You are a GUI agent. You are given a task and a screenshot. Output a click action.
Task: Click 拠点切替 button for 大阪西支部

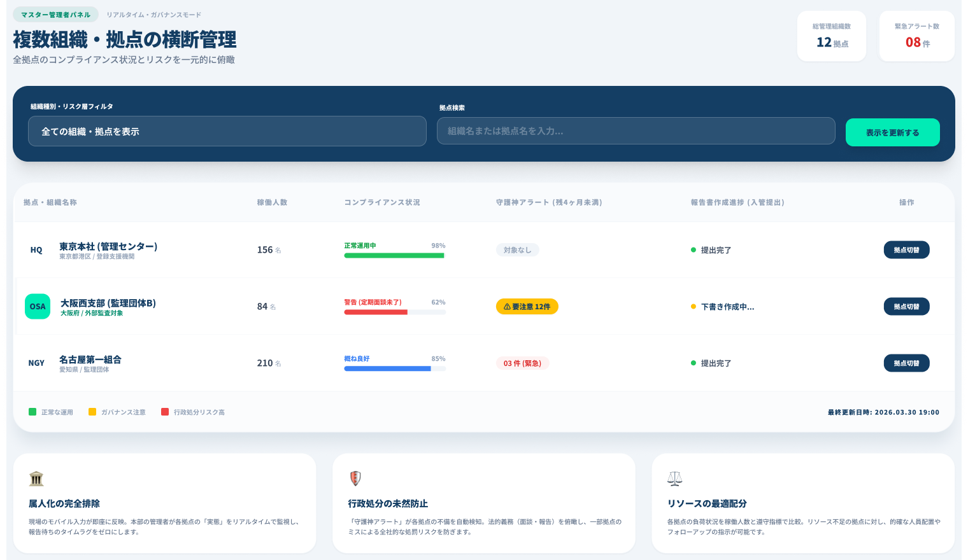pos(906,307)
